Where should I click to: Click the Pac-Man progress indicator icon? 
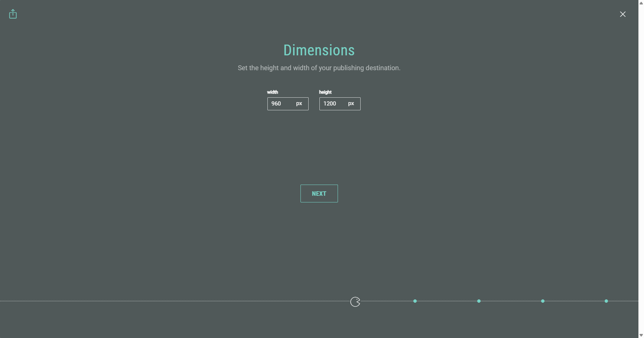click(x=355, y=302)
